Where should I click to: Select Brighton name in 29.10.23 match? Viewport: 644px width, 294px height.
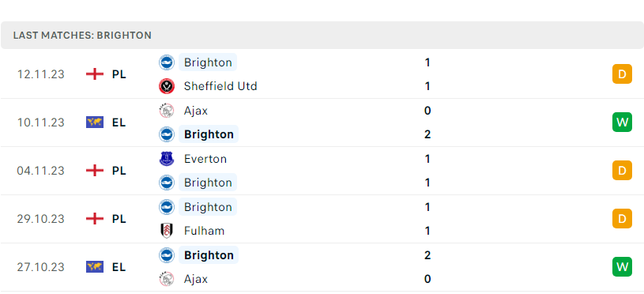pyautogui.click(x=208, y=207)
